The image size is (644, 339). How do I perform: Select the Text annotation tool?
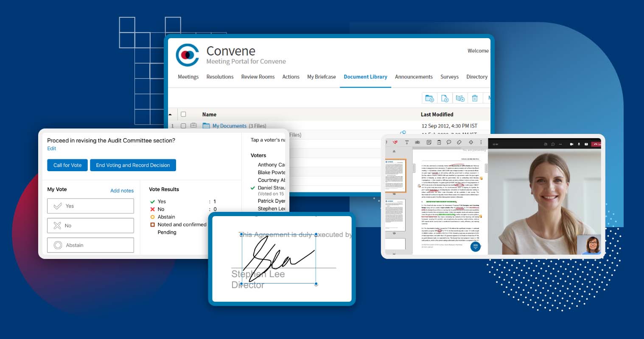407,142
